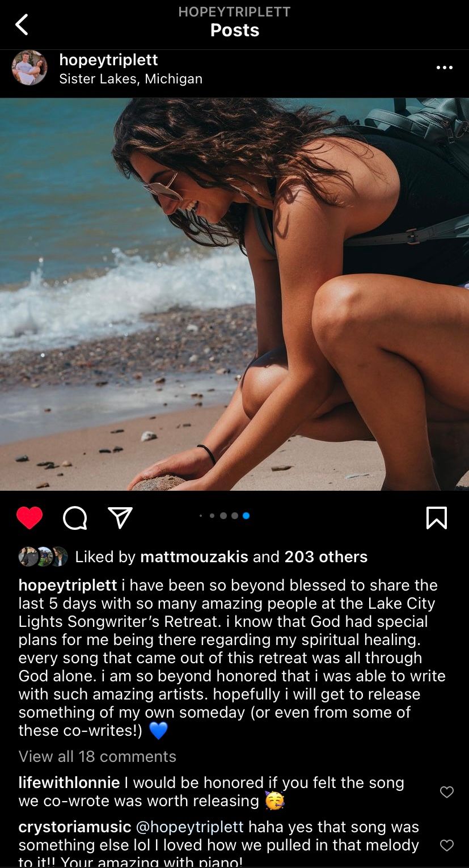469x868 pixels.
Task: Share post using paper plane icon
Action: tap(120, 517)
